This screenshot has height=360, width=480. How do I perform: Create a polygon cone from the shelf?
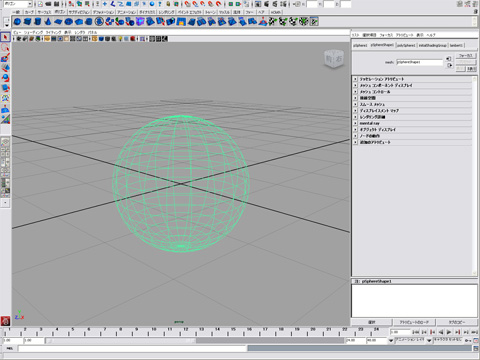pyautogui.click(x=48, y=22)
